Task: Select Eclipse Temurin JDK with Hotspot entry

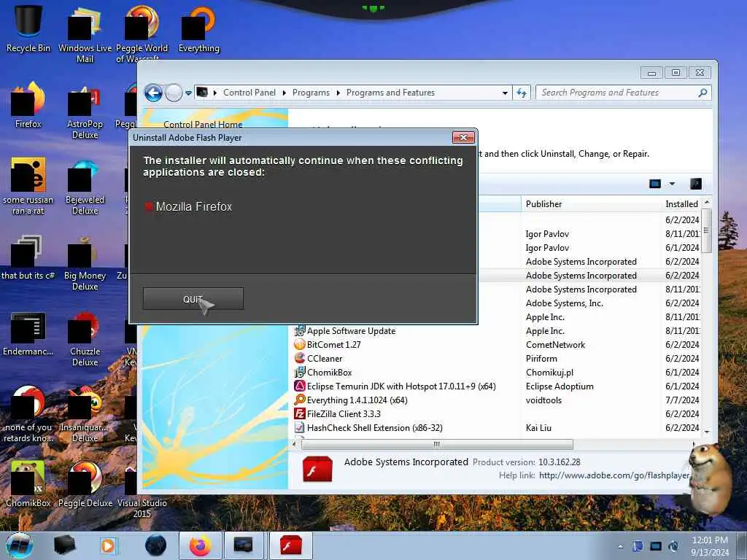Action: (401, 386)
